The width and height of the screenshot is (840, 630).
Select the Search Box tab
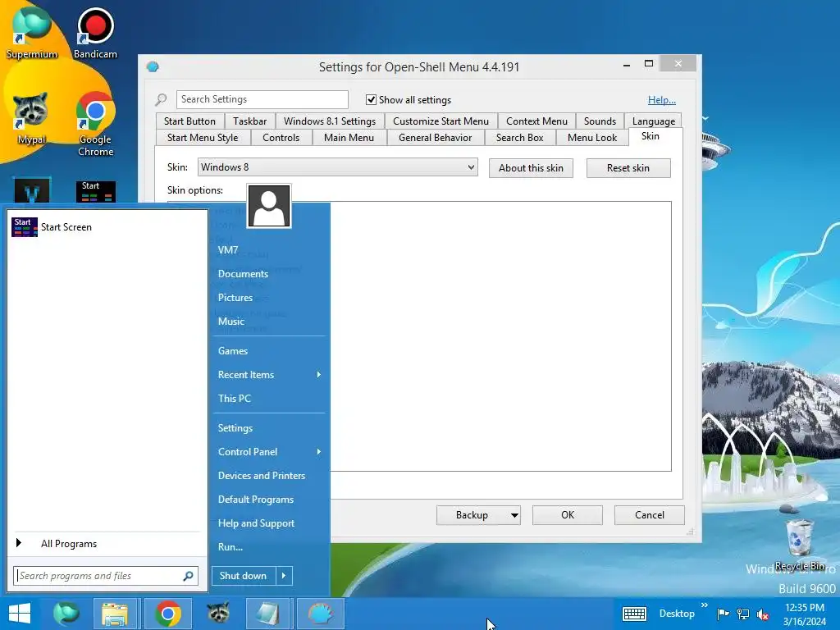pos(519,138)
